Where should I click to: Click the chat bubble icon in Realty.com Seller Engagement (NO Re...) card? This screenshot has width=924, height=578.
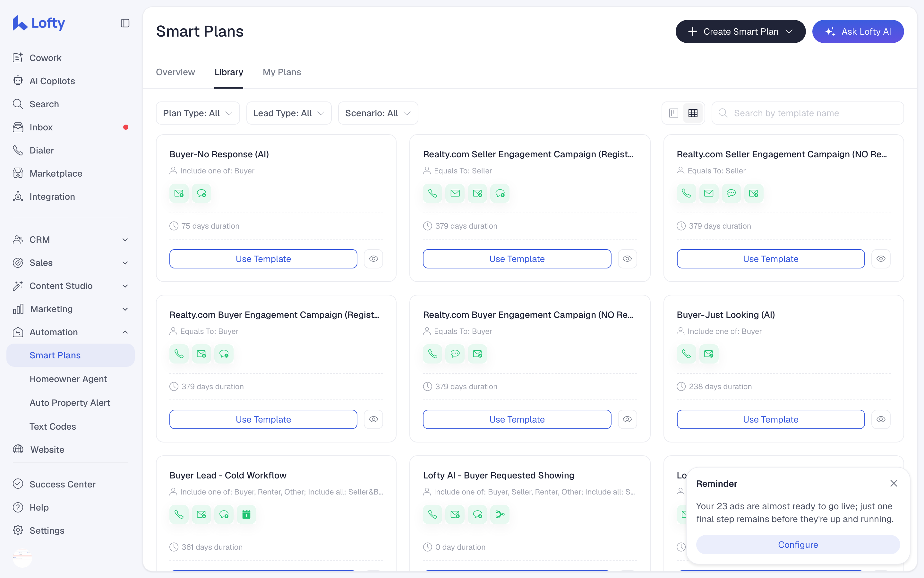pyautogui.click(x=731, y=193)
